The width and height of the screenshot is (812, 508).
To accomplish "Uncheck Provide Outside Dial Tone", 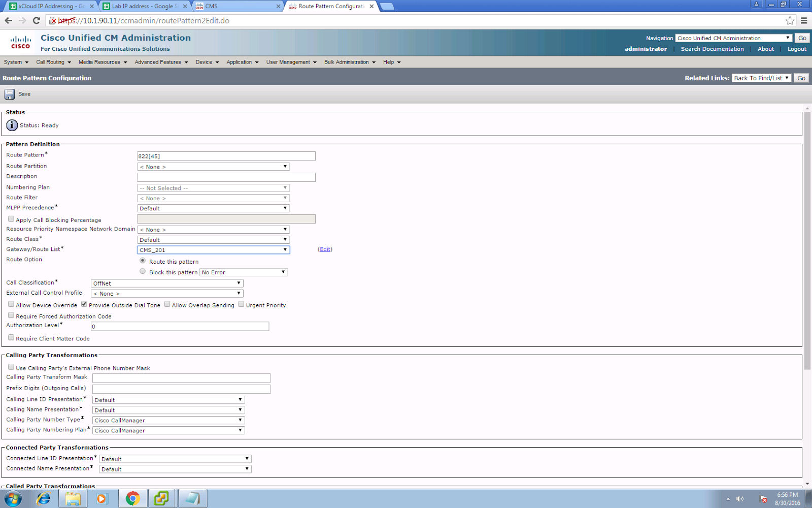I will tap(84, 304).
